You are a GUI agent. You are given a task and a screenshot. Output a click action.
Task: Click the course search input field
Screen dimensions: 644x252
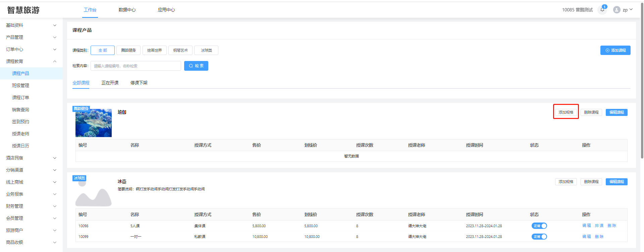point(136,66)
